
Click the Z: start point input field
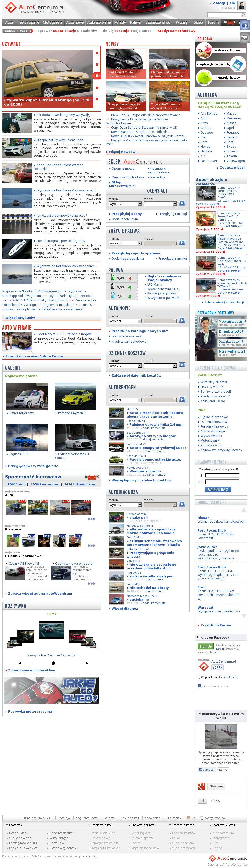222,475
